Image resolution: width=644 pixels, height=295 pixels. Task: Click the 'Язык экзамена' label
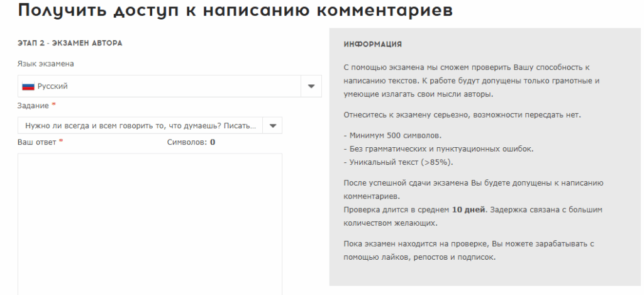coord(45,64)
